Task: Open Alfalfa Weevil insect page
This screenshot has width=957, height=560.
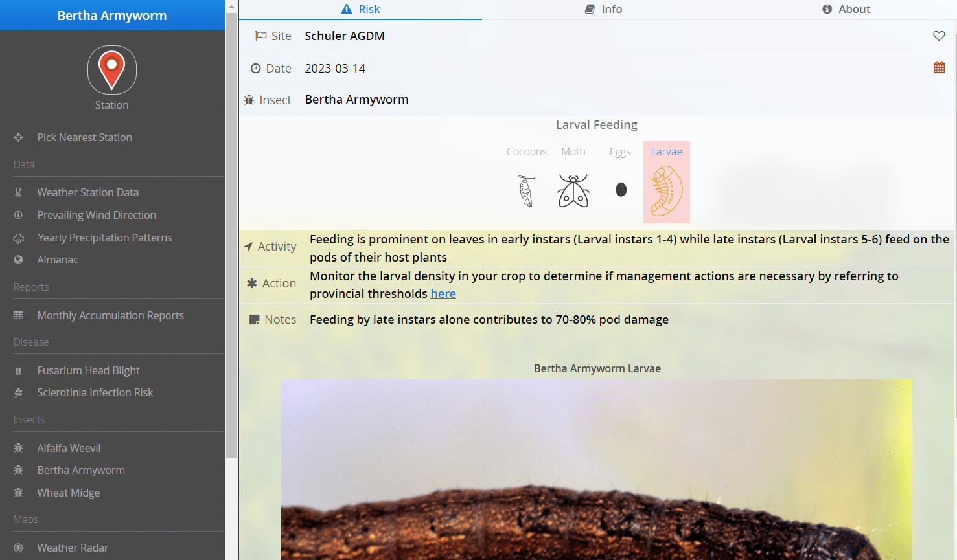Action: [x=69, y=448]
